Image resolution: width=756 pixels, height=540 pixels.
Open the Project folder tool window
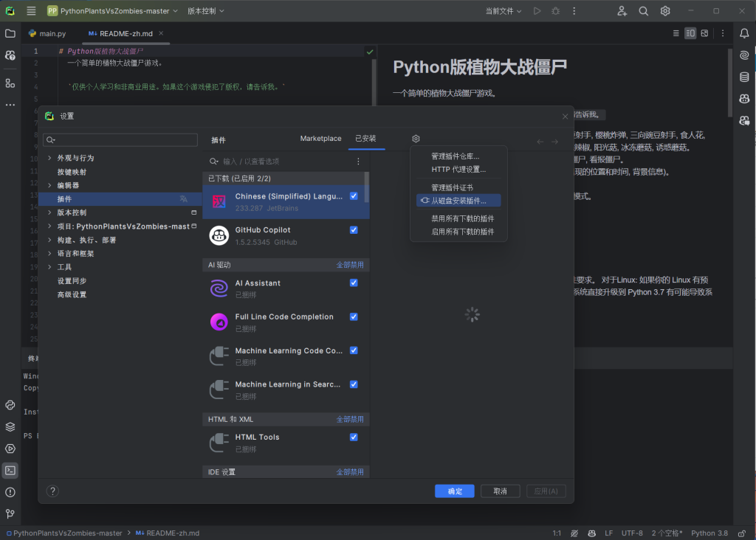click(x=10, y=34)
